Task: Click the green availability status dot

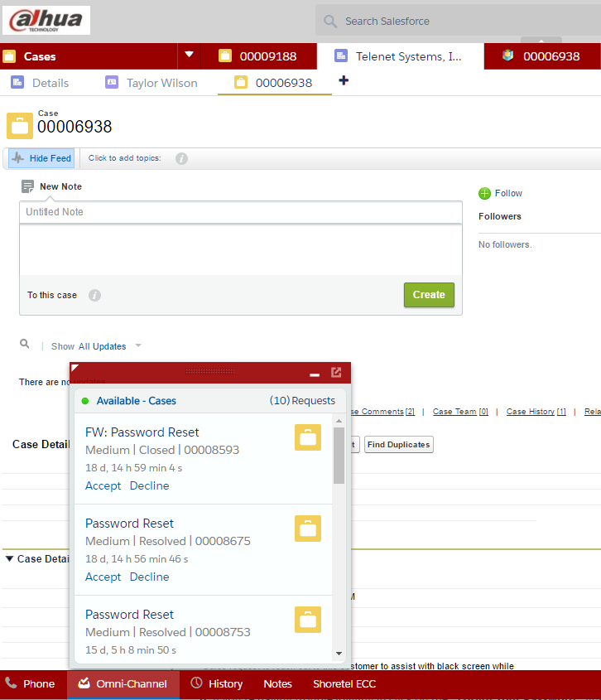Action: (85, 401)
